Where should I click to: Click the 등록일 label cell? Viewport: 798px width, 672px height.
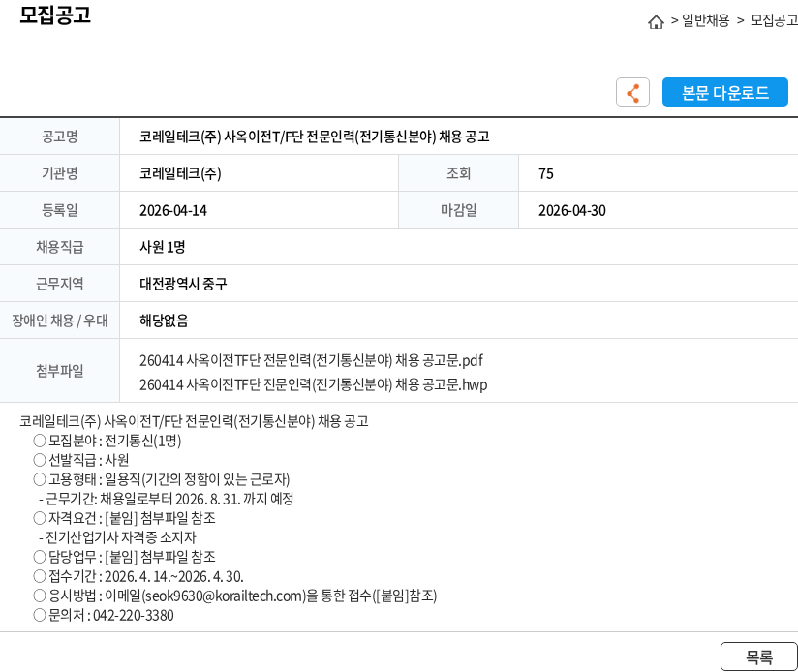59,210
